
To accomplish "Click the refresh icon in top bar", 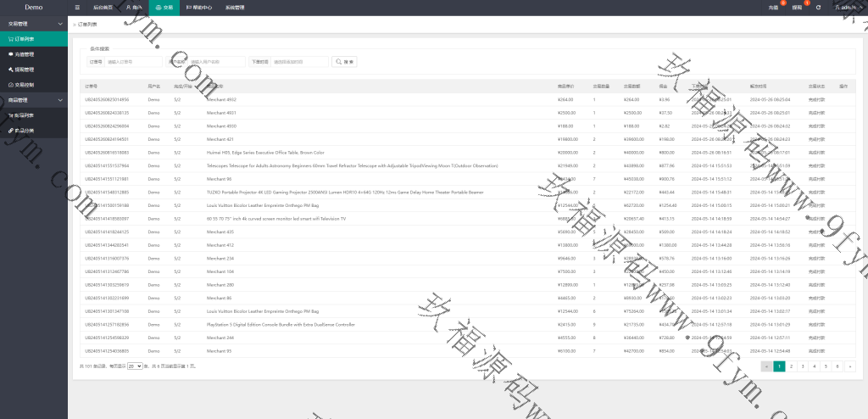I will click(818, 7).
